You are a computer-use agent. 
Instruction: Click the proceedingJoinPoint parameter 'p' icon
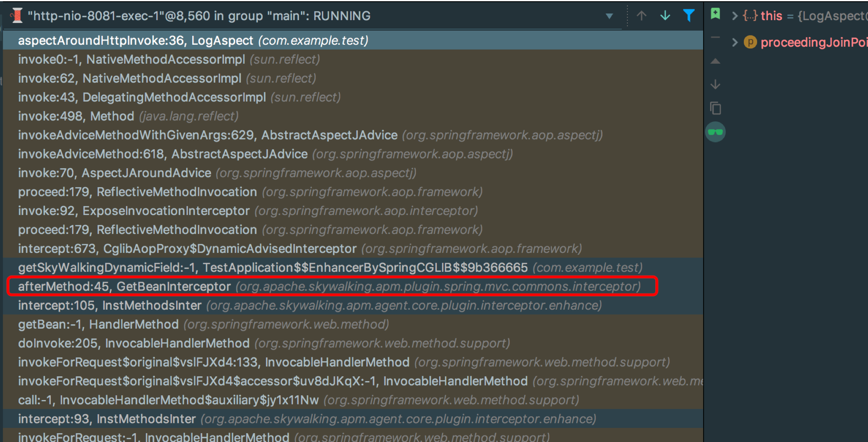(750, 42)
